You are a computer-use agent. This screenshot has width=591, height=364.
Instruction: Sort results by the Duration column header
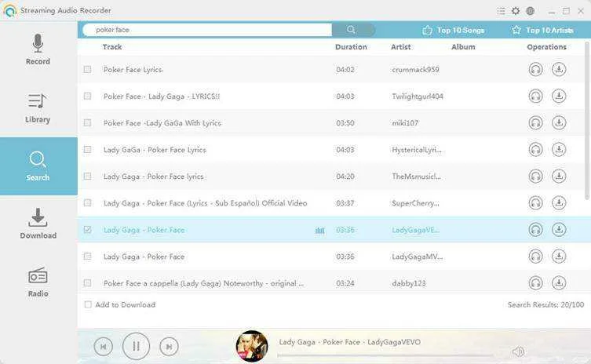pyautogui.click(x=351, y=47)
